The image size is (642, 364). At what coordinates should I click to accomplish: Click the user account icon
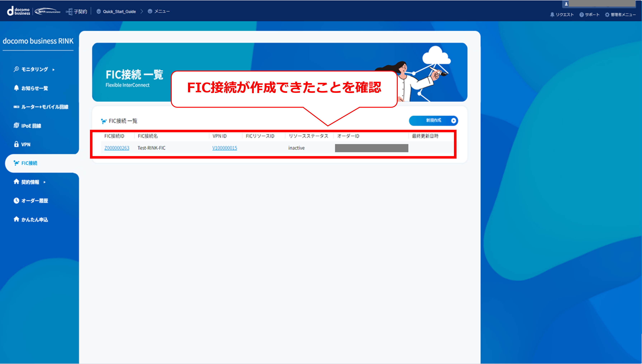click(x=566, y=4)
